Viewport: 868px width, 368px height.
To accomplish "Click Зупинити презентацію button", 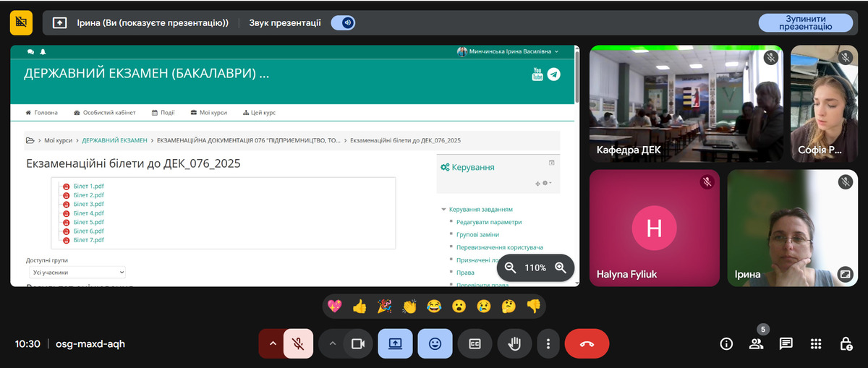I will coord(805,22).
